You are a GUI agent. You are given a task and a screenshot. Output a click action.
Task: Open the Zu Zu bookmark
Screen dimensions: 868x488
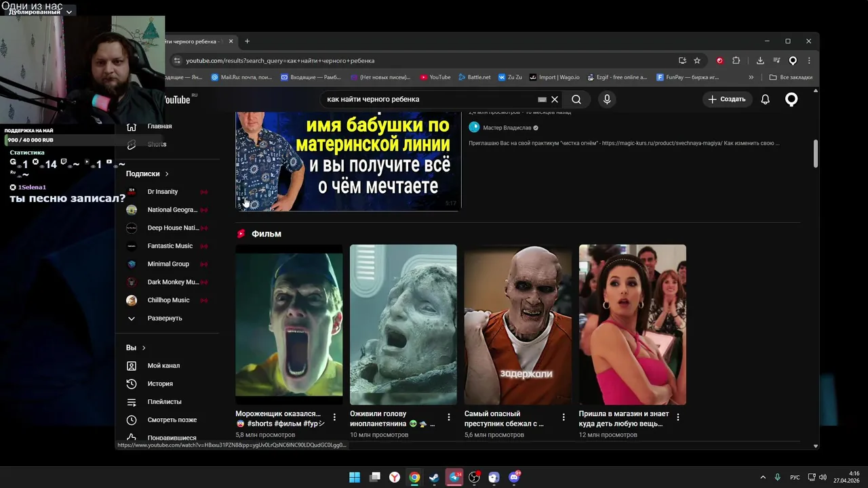(511, 77)
